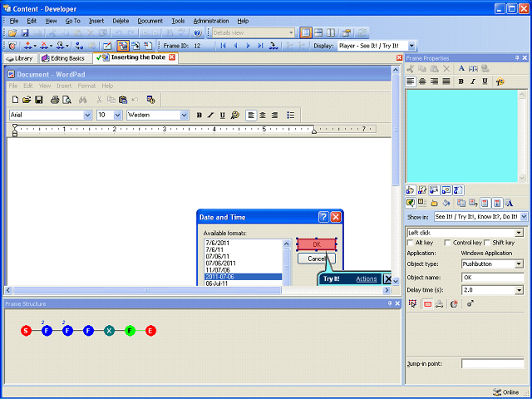Jump to the last frame
The width and height of the screenshot is (532, 399).
click(260, 46)
